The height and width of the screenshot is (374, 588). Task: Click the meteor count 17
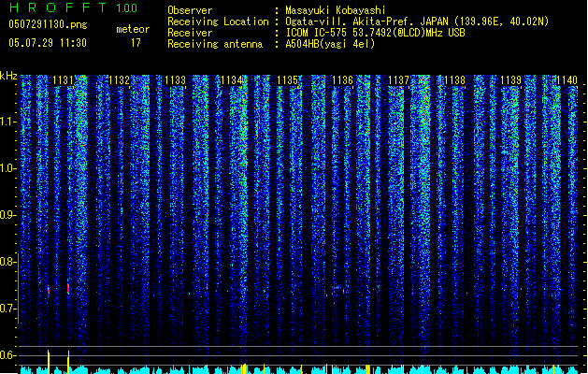(x=136, y=43)
